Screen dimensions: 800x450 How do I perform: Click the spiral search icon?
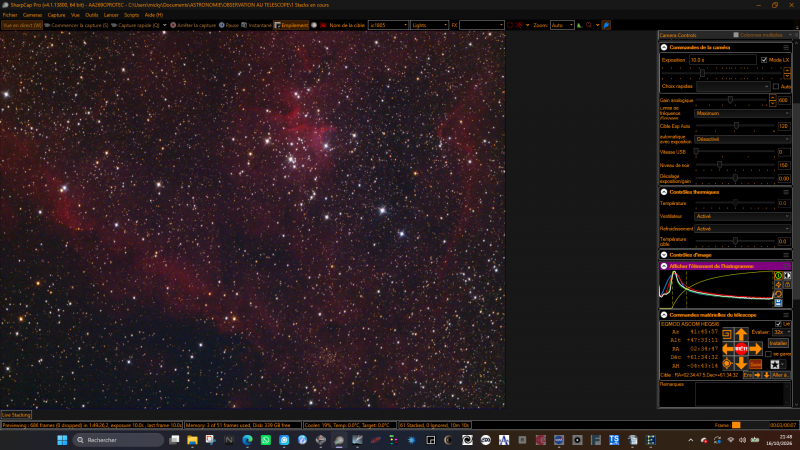click(x=728, y=334)
